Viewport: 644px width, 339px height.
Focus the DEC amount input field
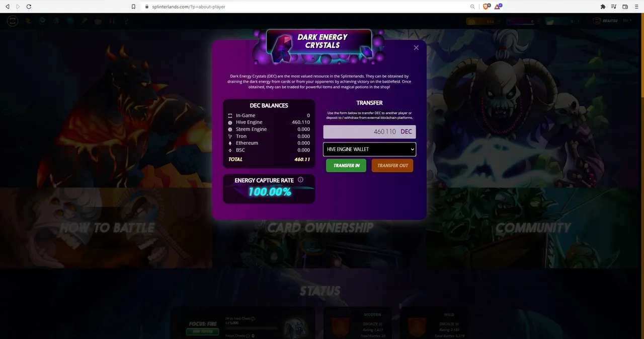pyautogui.click(x=369, y=131)
